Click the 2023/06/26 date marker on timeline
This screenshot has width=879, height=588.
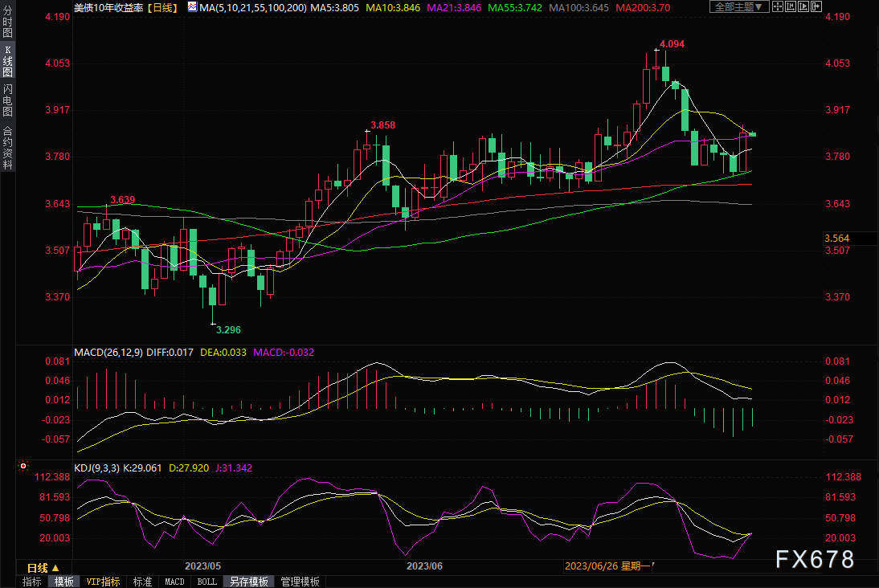[609, 566]
